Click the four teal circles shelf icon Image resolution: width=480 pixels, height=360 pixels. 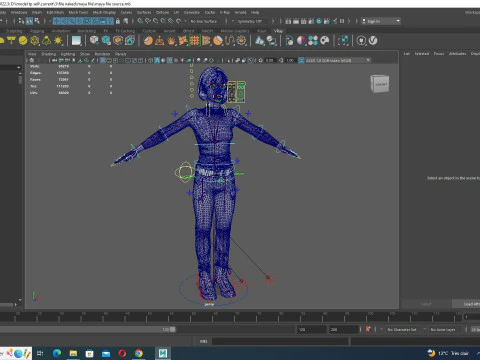(x=313, y=41)
